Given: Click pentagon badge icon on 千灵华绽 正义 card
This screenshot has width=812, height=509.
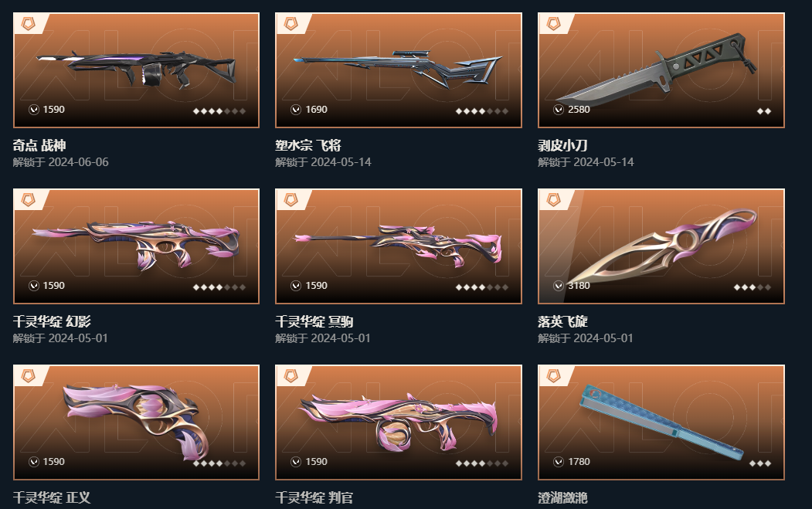Looking at the screenshot, I should coord(28,376).
